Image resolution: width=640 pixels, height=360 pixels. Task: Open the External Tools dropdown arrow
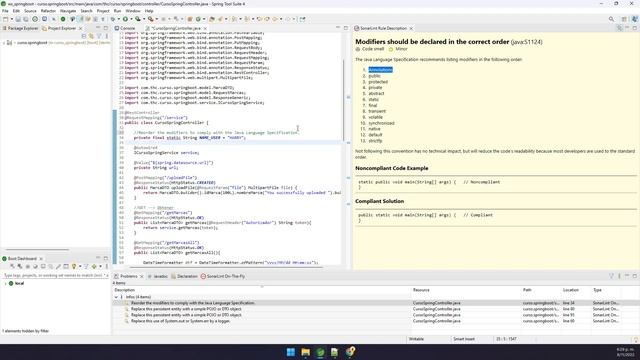pos(156,19)
